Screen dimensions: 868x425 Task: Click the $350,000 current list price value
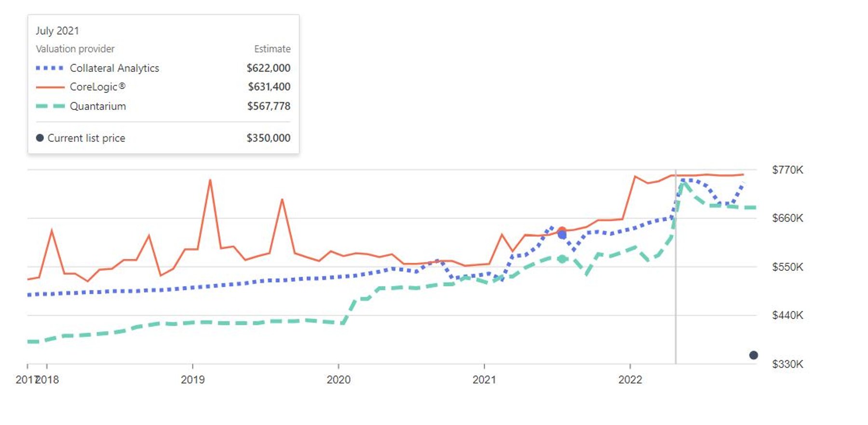click(268, 138)
